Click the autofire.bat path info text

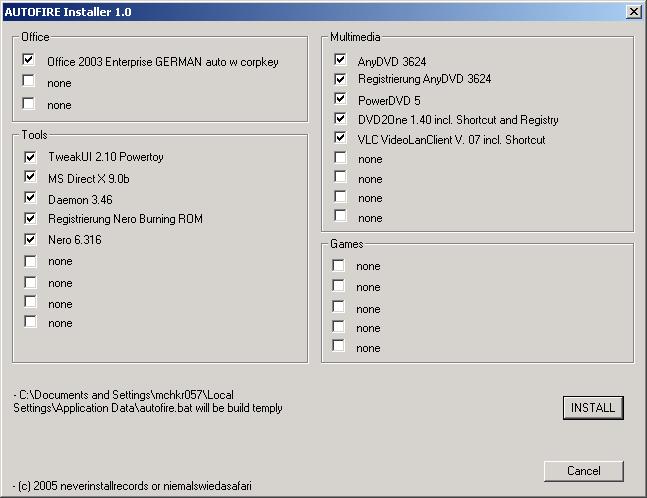click(x=148, y=401)
